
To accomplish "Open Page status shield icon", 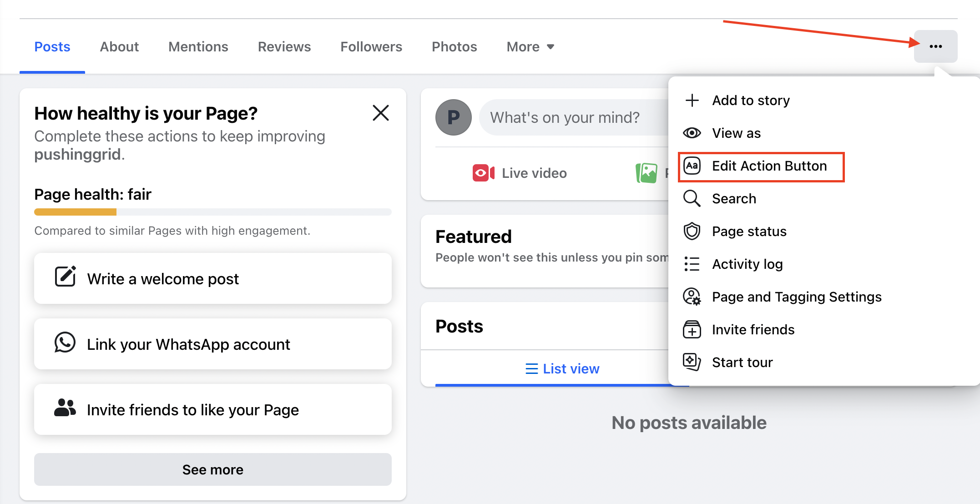I will click(x=692, y=231).
